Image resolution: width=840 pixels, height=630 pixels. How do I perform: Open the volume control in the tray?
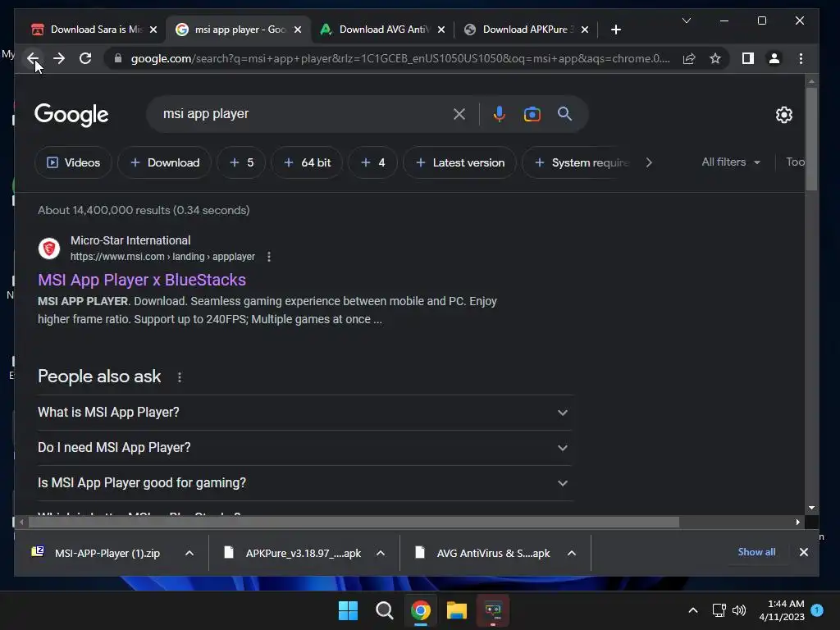point(739,610)
